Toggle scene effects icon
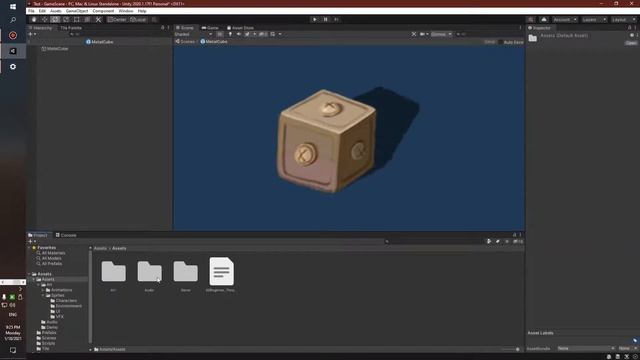The height and width of the screenshot is (360, 640). click(247, 34)
